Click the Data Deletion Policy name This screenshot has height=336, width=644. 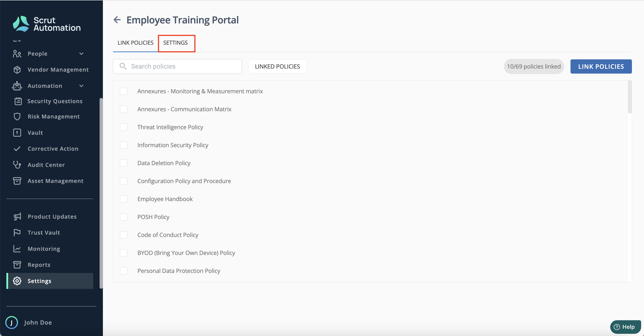(164, 163)
